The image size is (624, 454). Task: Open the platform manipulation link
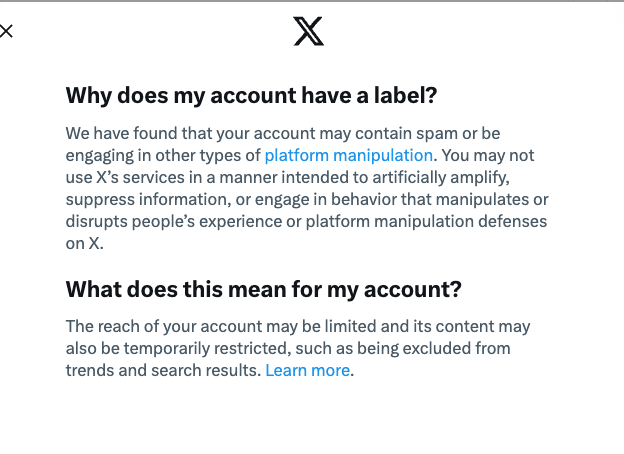click(349, 155)
